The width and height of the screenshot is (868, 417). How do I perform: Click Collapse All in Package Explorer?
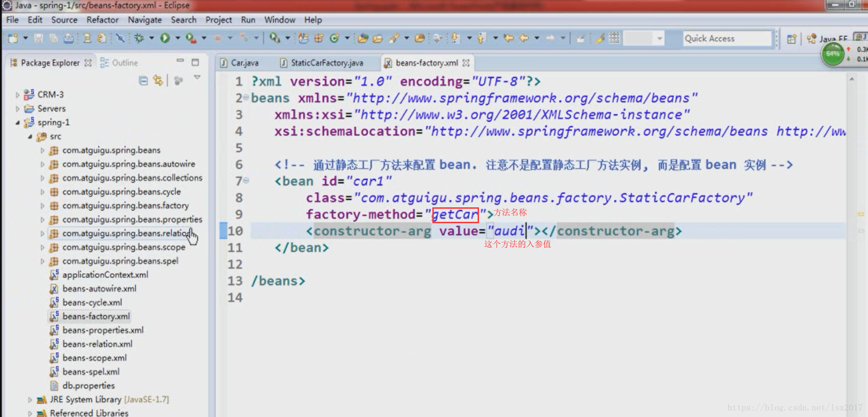pos(143,80)
